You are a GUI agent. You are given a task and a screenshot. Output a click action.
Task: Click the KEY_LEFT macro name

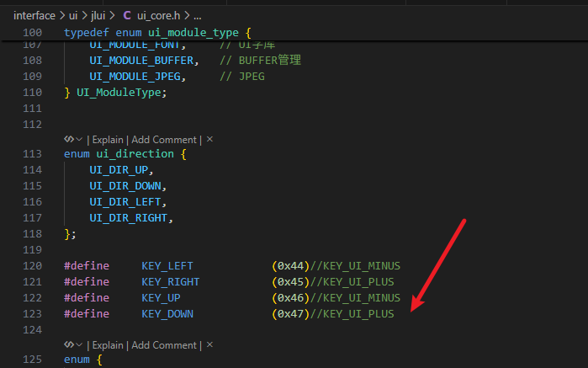(x=167, y=266)
